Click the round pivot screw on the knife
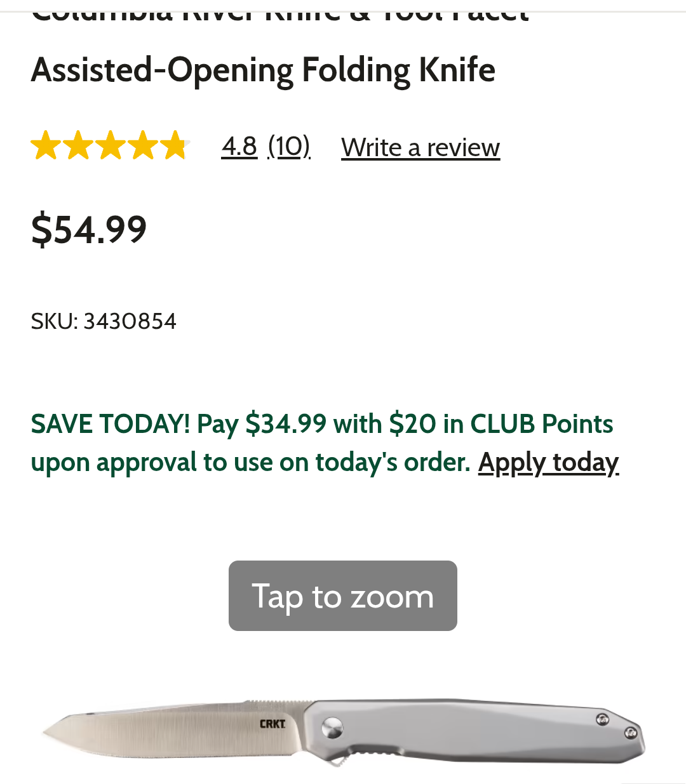The image size is (686, 784). (332, 728)
